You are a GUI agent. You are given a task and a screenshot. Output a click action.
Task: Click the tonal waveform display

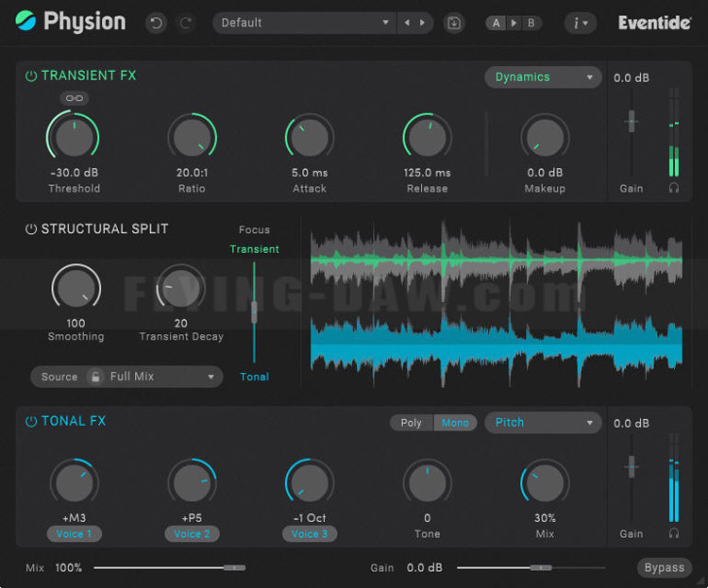click(497, 345)
